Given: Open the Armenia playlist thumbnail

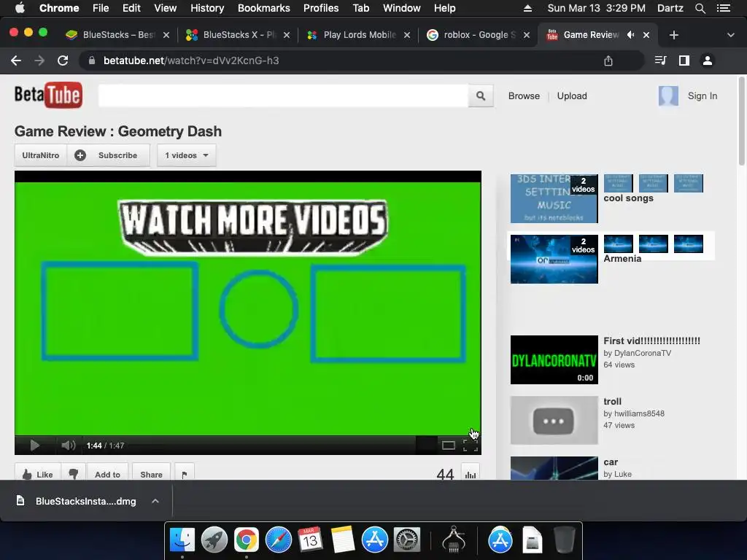Looking at the screenshot, I should (x=554, y=259).
